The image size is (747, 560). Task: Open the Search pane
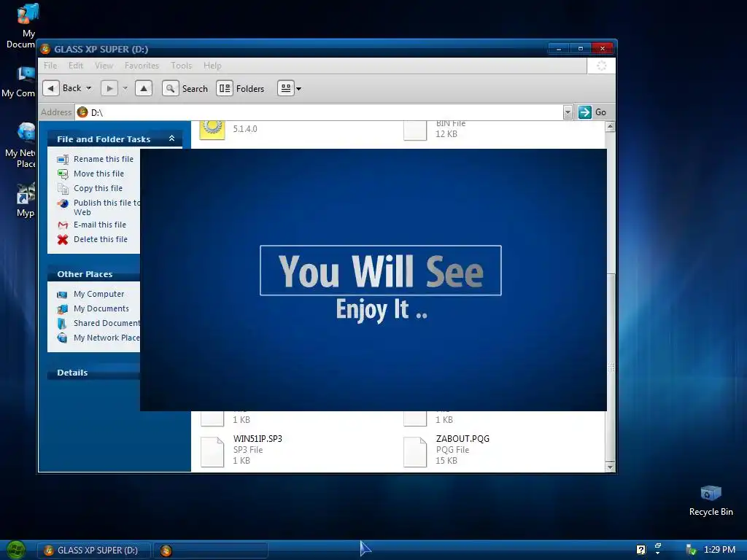point(185,88)
